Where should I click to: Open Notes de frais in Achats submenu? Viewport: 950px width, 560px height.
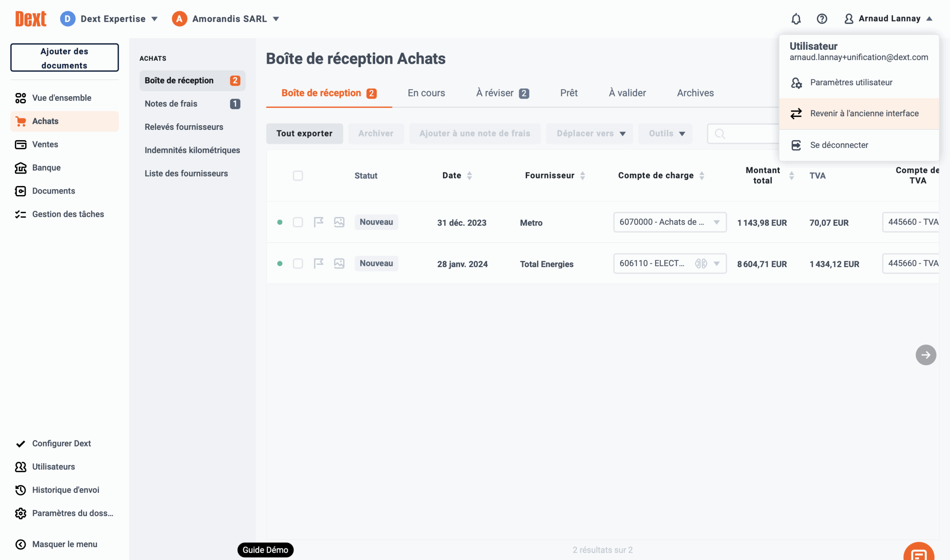click(192, 104)
